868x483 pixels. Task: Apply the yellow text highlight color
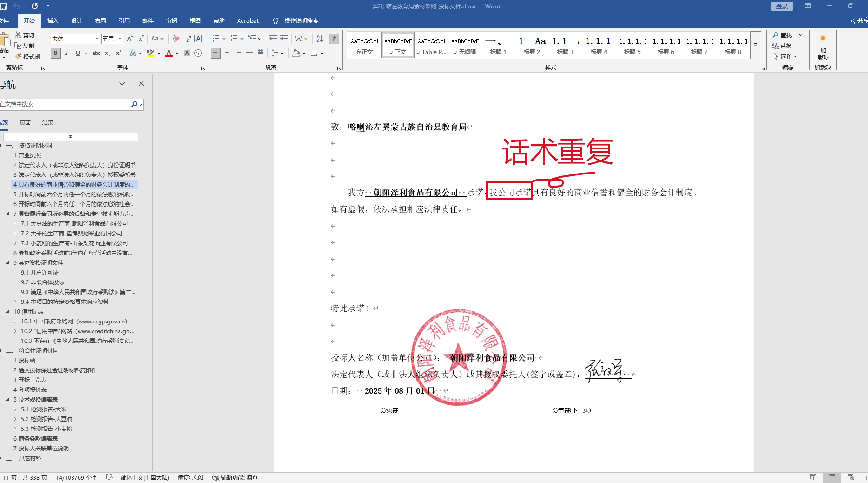(150, 53)
